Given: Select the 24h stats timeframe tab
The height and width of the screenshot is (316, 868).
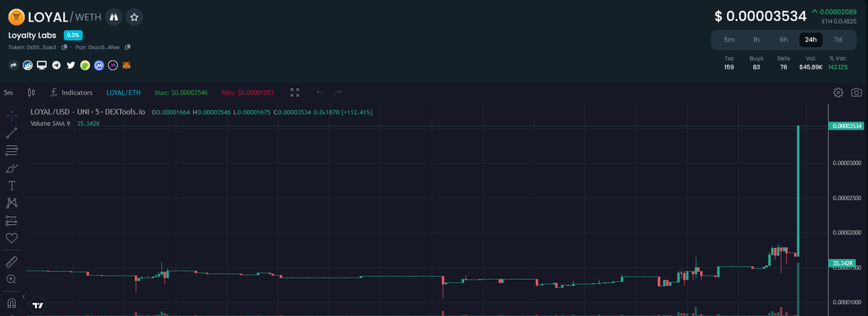Looking at the screenshot, I should [x=811, y=40].
